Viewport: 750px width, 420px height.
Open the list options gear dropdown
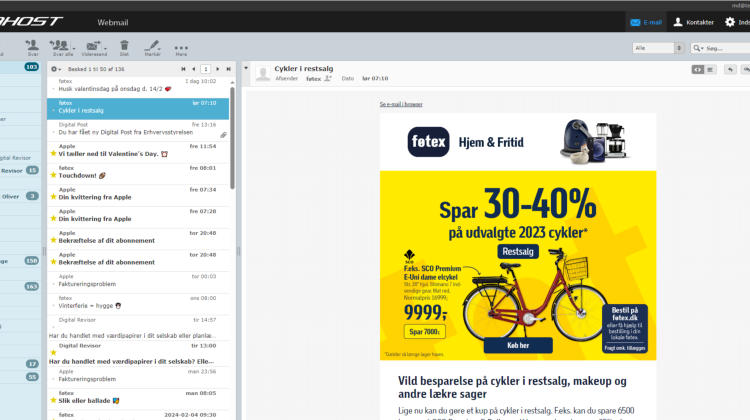(x=55, y=69)
